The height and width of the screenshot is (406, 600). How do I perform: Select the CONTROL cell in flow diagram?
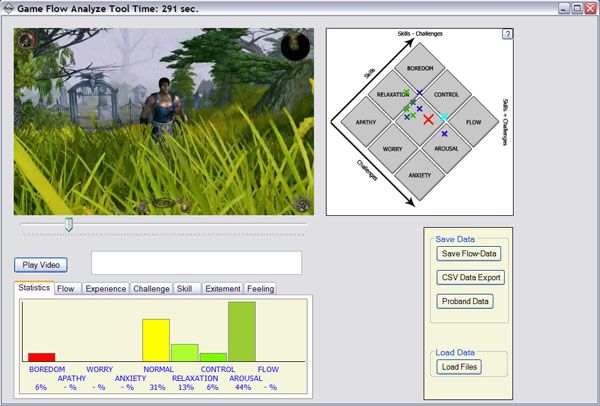coord(446,95)
